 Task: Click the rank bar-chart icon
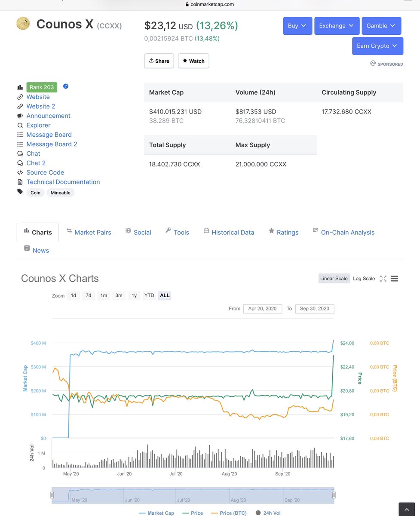(x=20, y=87)
